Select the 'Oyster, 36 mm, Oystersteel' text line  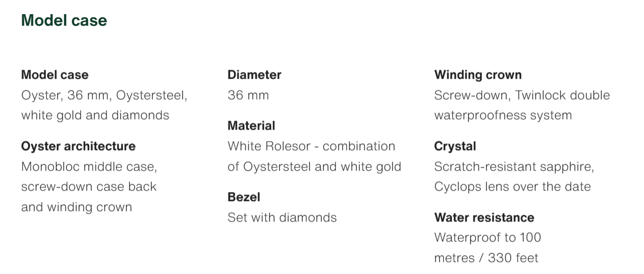click(104, 95)
